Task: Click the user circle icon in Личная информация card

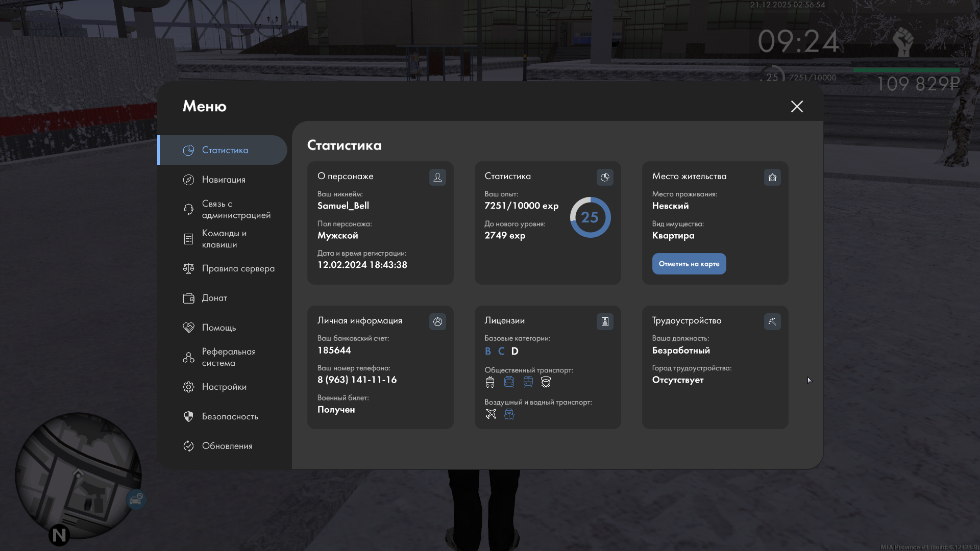Action: pyautogui.click(x=437, y=321)
